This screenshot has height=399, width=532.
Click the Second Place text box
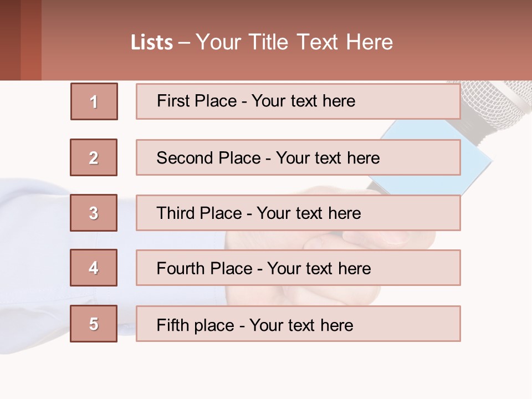(298, 157)
